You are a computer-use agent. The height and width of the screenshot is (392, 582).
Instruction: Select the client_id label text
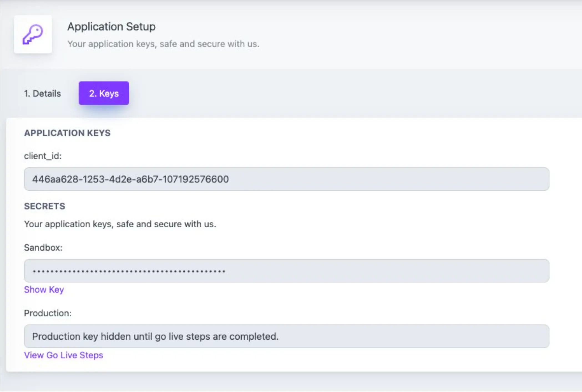pos(42,156)
